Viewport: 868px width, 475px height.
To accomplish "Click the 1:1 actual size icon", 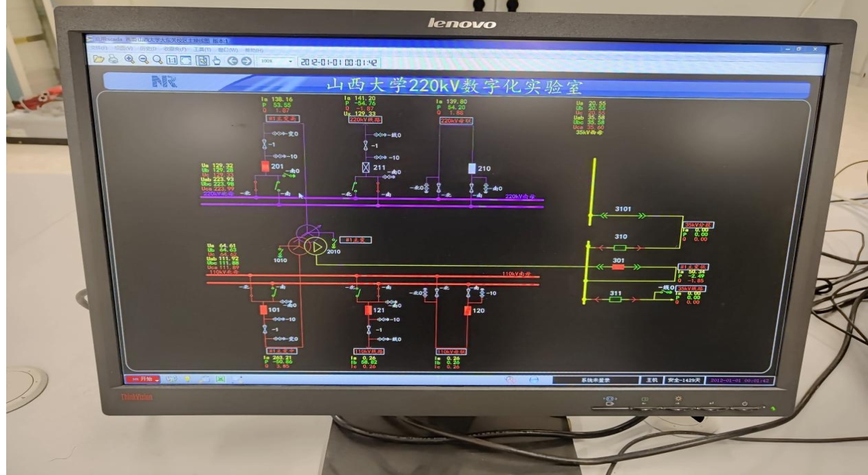I will (172, 61).
